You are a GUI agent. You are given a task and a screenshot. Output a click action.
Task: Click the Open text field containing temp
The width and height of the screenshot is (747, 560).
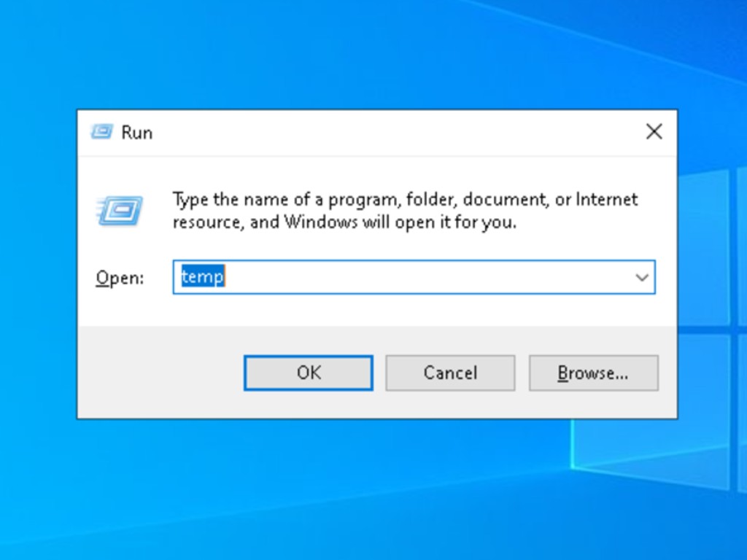[x=414, y=277]
